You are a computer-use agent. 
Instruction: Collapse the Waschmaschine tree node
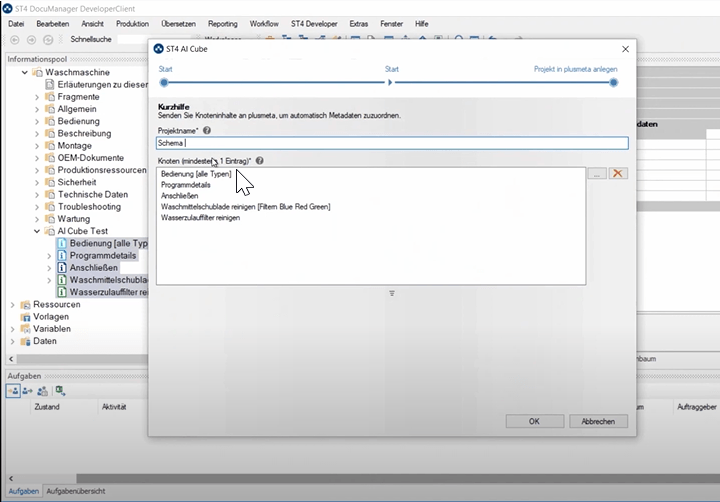(x=25, y=72)
